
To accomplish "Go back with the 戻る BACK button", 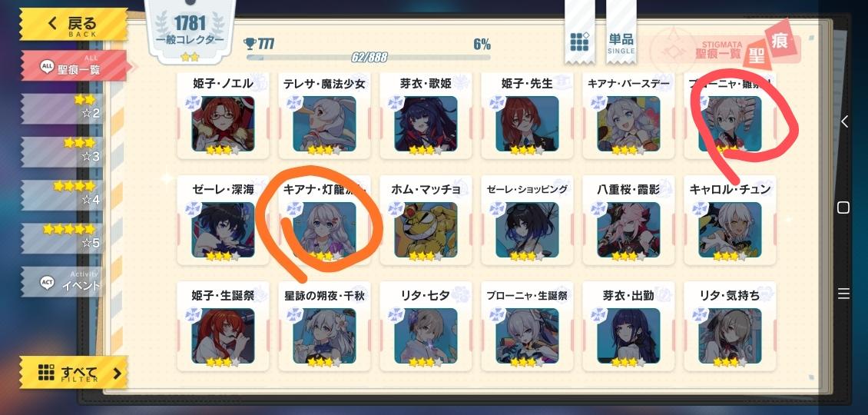I will coord(74,25).
